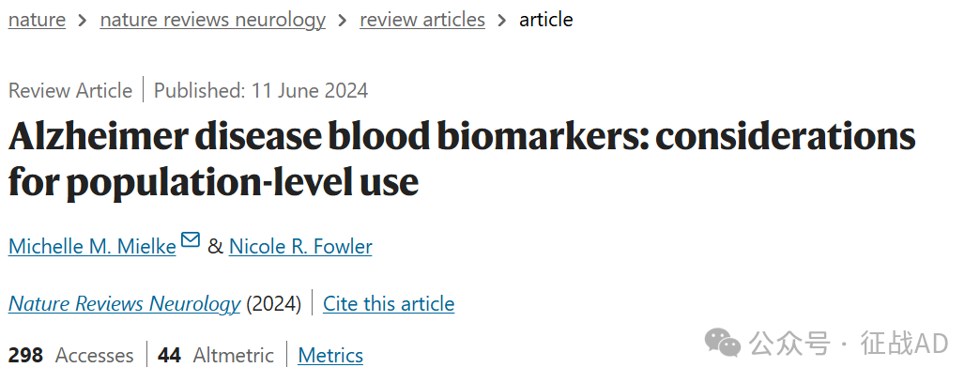Open the italic Nature Reviews Neurology journal link
Viewport: 980px width, 383px height.
click(124, 304)
